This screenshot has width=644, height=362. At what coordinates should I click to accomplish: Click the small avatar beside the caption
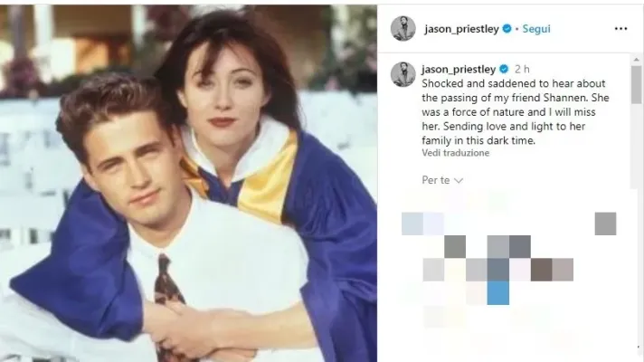click(402, 74)
